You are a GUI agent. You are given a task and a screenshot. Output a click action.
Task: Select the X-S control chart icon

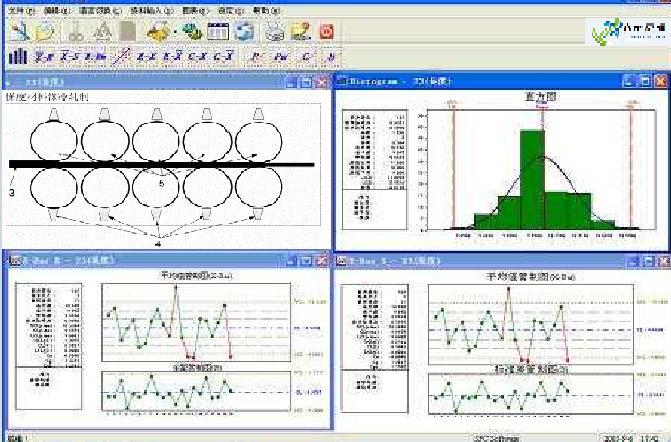[69, 56]
